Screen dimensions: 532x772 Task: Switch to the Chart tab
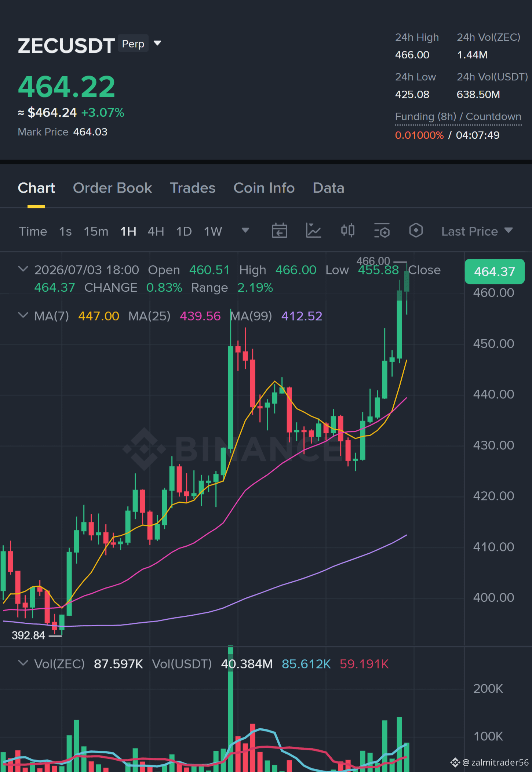point(36,188)
